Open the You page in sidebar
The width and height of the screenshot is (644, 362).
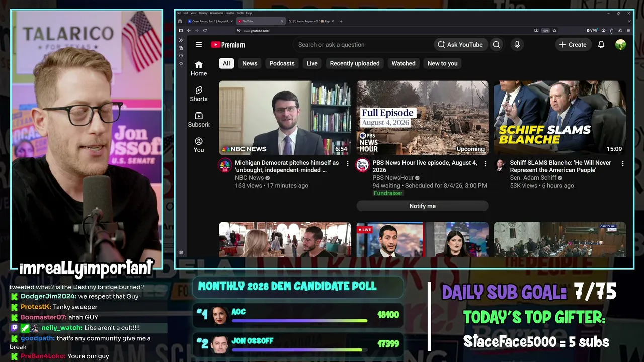tap(199, 145)
